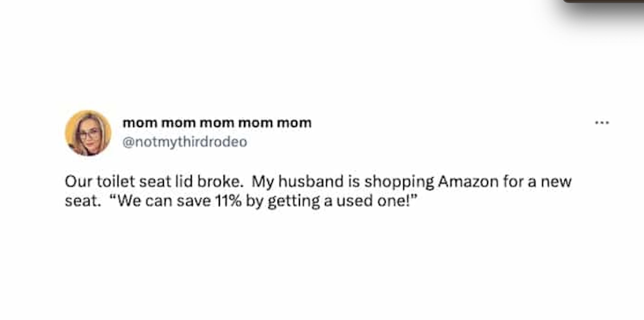Click the tweet author's profile avatar
Screen dimensions: 644x320
88,133
